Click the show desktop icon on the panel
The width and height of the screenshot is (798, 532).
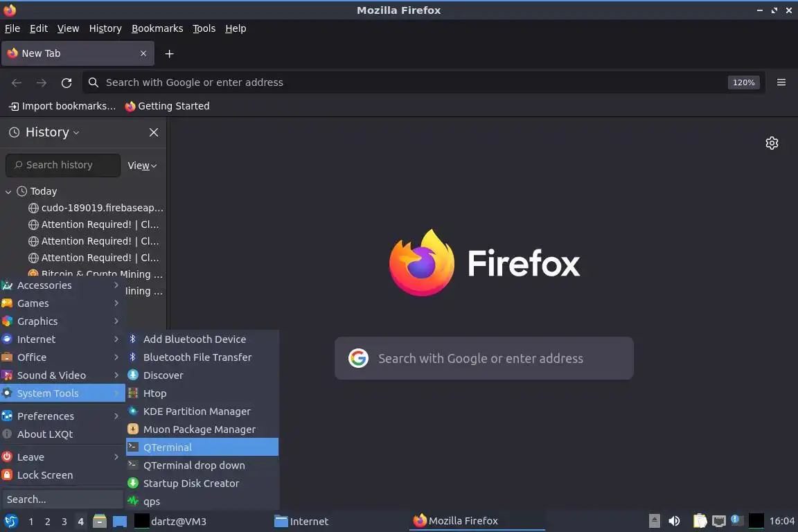pyautogui.click(x=120, y=522)
